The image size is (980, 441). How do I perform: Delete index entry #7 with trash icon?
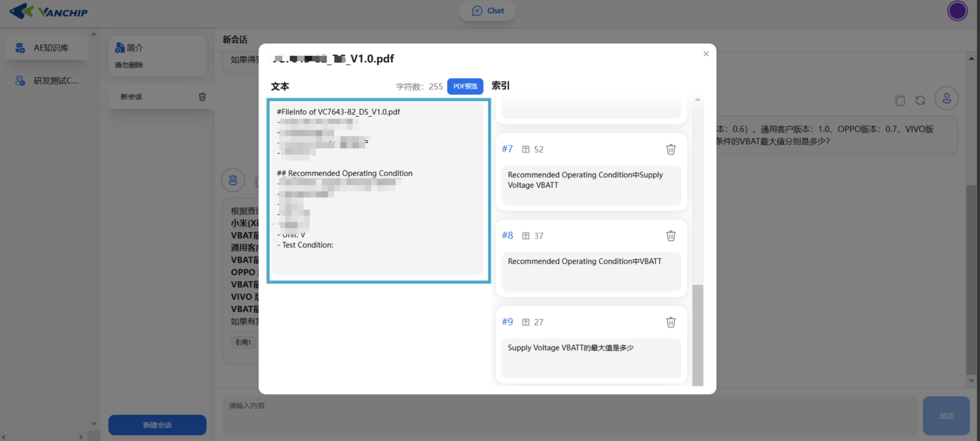(x=670, y=149)
